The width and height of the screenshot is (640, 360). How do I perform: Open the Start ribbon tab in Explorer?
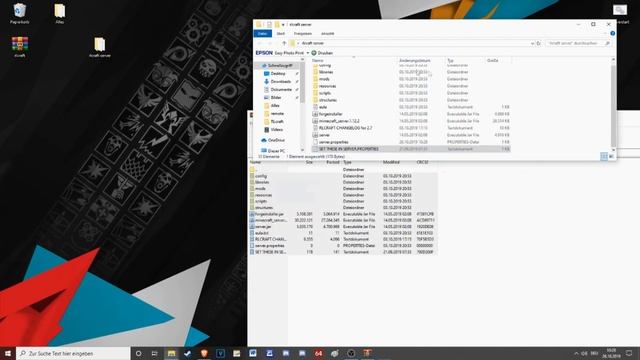(281, 33)
